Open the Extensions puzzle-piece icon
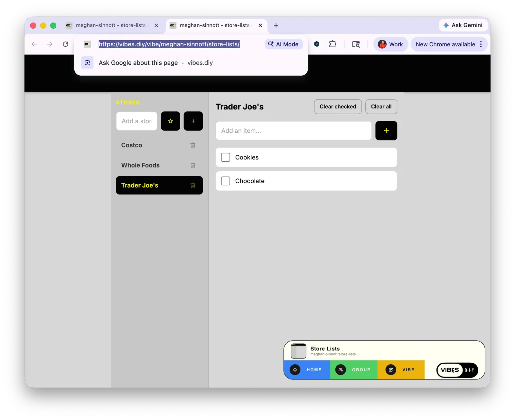 332,44
